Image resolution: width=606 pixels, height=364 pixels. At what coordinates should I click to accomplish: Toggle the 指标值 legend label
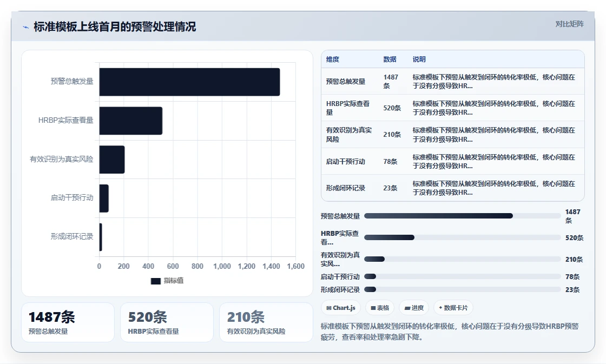(174, 281)
